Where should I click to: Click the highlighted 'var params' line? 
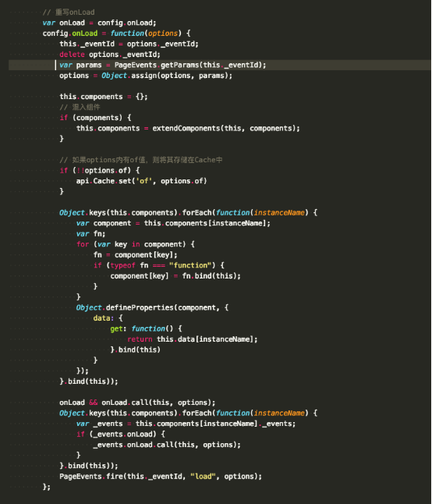coord(162,65)
